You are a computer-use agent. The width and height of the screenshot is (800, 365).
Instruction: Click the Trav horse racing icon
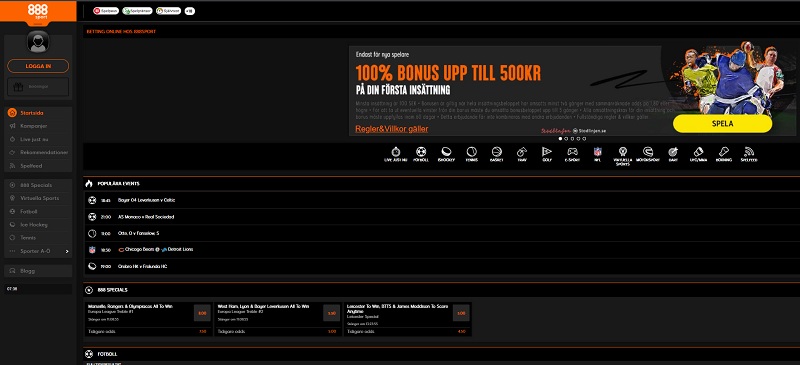pos(521,152)
